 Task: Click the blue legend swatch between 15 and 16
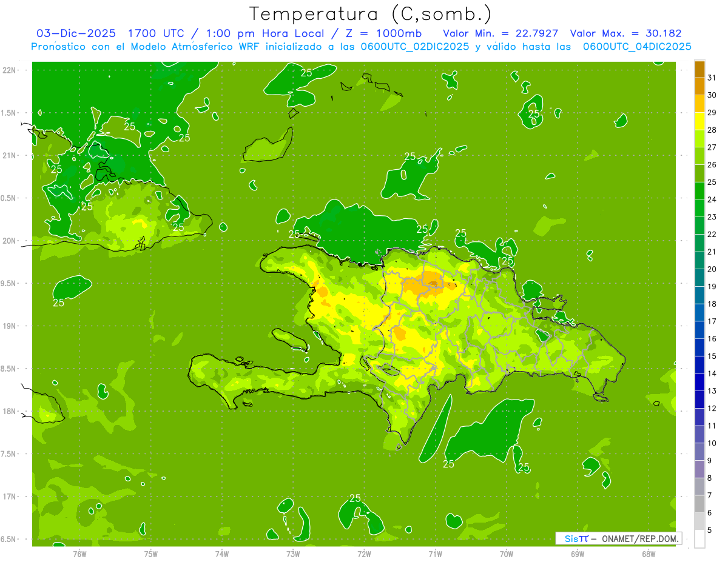[x=699, y=347]
